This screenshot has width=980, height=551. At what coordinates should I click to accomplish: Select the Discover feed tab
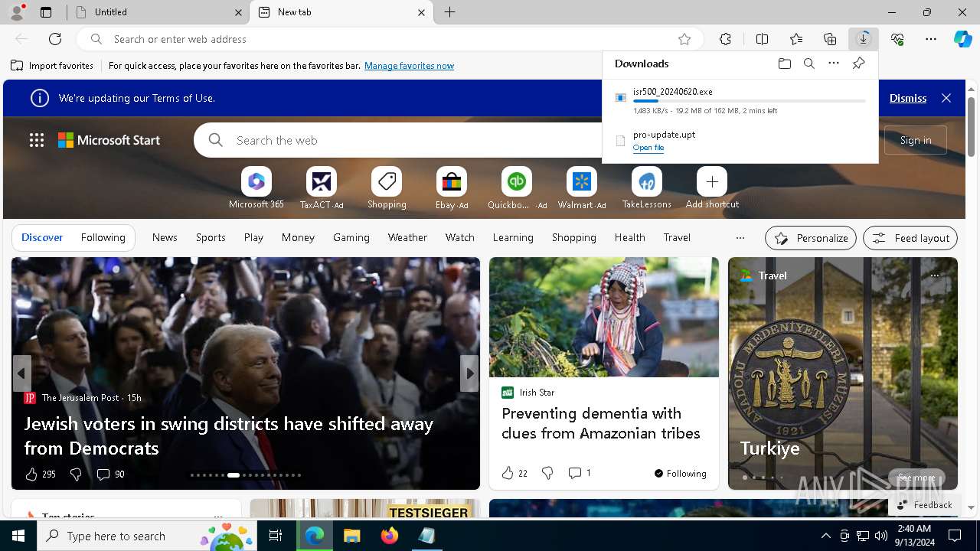tap(42, 238)
